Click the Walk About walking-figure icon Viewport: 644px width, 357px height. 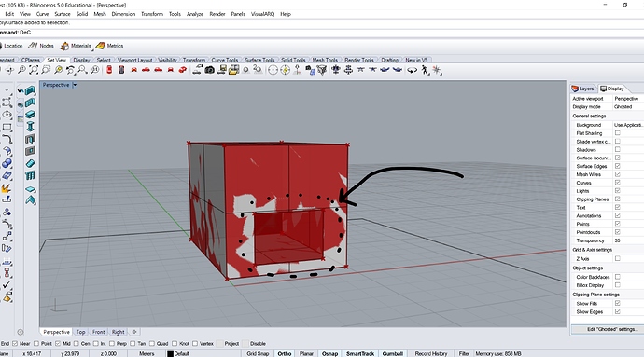425,70
